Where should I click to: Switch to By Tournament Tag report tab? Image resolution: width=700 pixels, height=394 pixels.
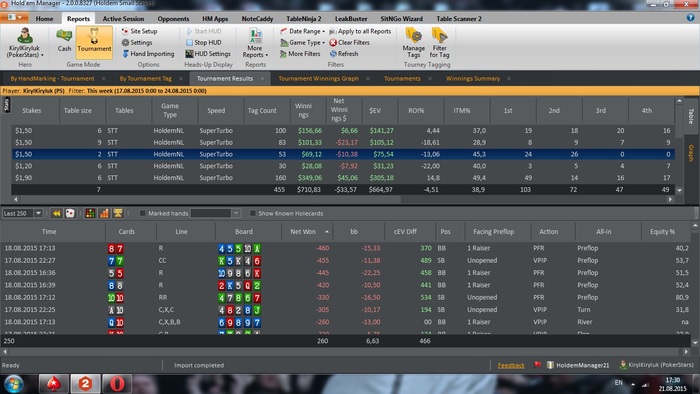(x=146, y=79)
